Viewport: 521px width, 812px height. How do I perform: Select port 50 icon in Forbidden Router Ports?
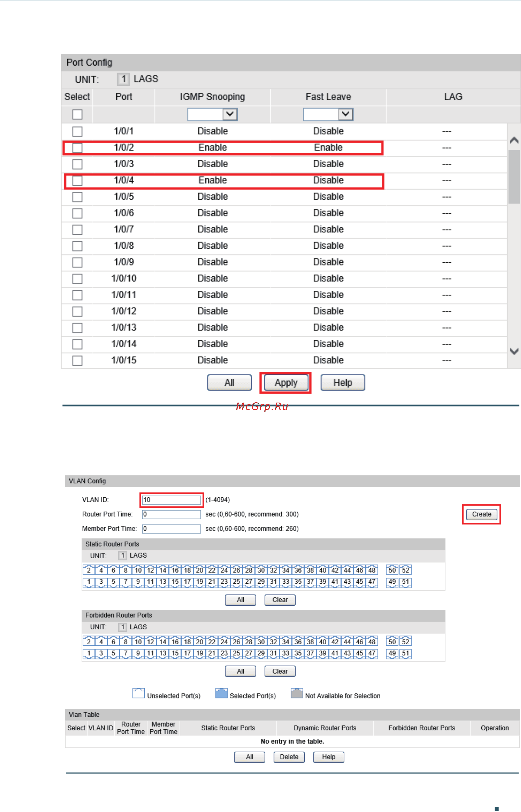tap(392, 641)
